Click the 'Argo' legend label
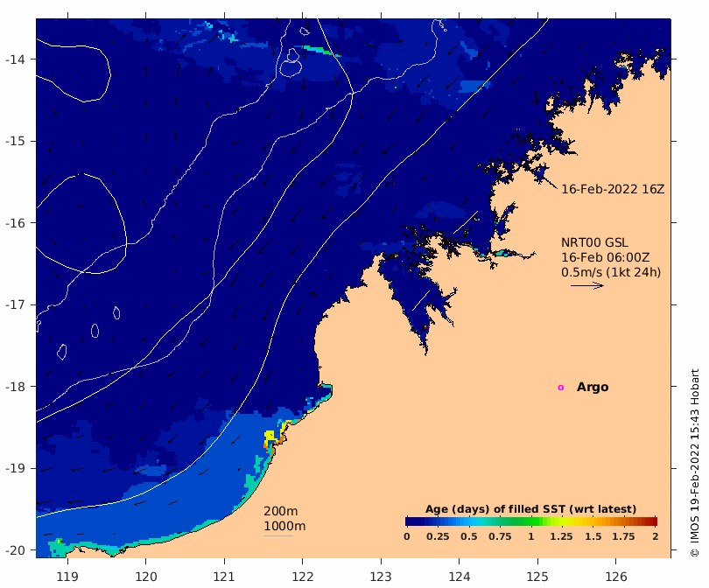Viewport: 709px width, 588px height. 593,388
